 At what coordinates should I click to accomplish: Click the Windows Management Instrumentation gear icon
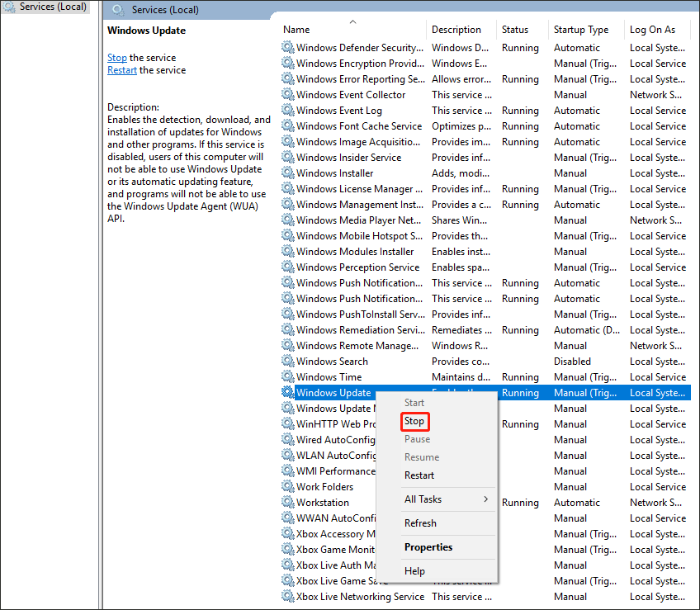(x=288, y=204)
